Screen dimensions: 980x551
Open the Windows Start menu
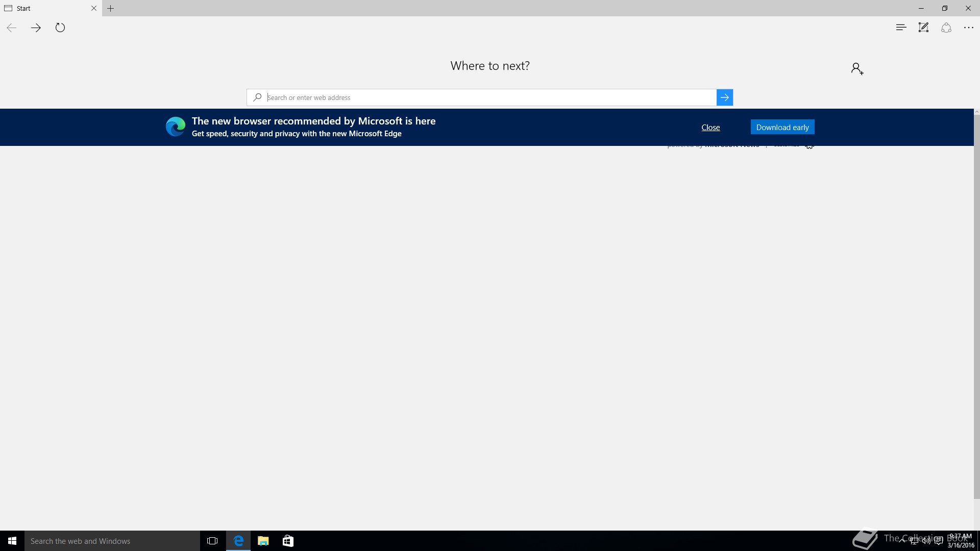tap(12, 541)
